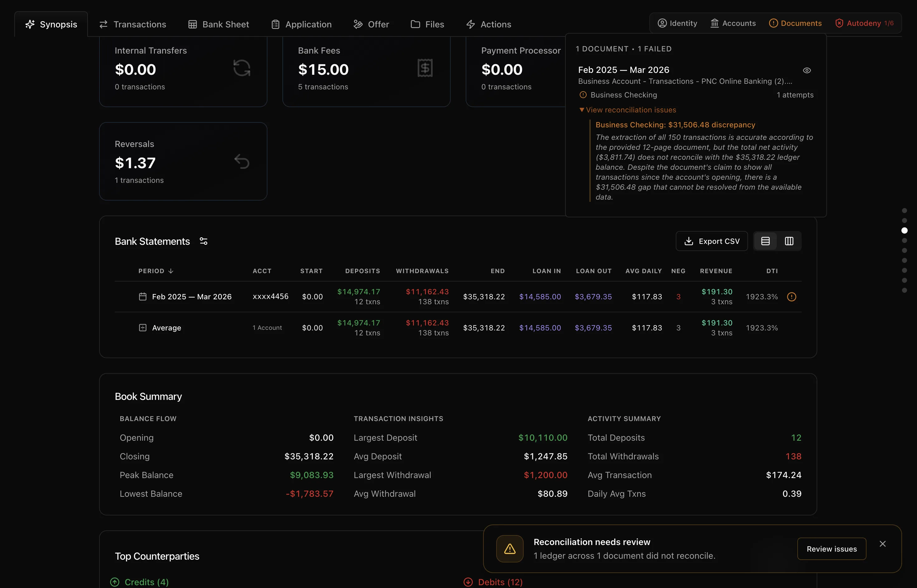
Task: Click the Largest Deposit $10,110.00 value
Action: pos(543,438)
